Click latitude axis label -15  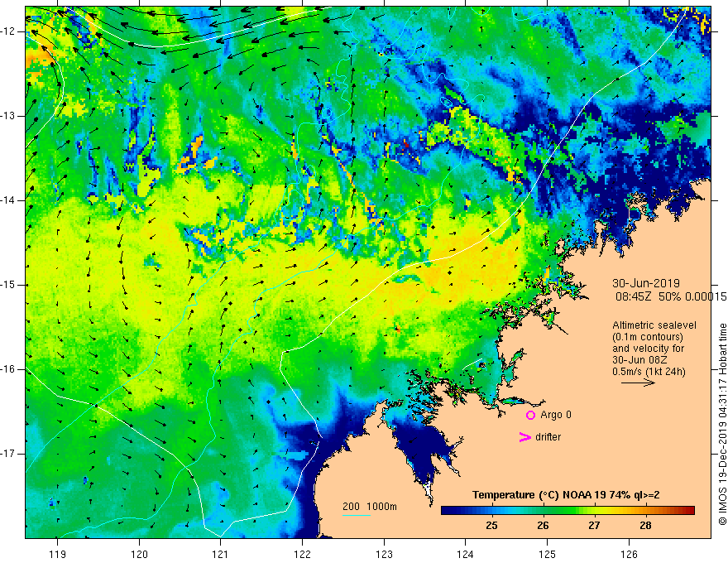[8, 285]
